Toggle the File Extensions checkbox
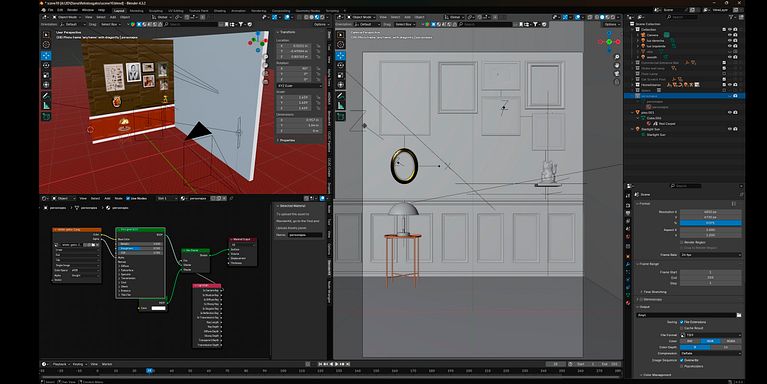 coord(682,322)
